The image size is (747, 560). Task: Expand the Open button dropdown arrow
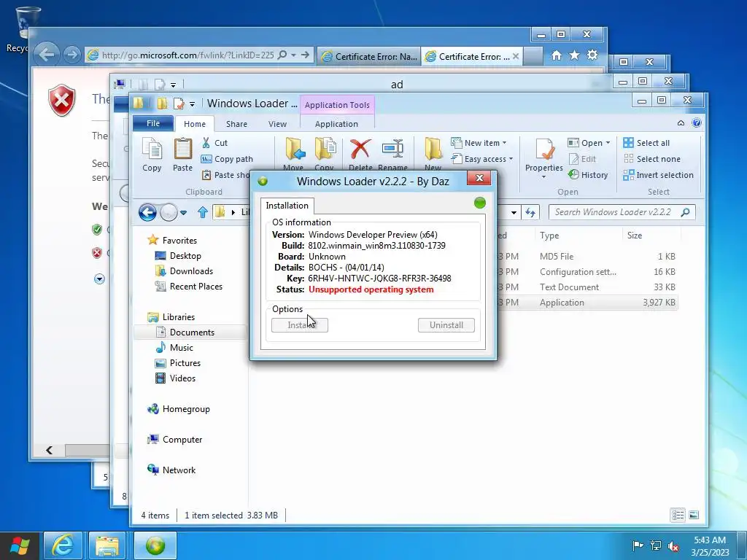click(x=608, y=143)
